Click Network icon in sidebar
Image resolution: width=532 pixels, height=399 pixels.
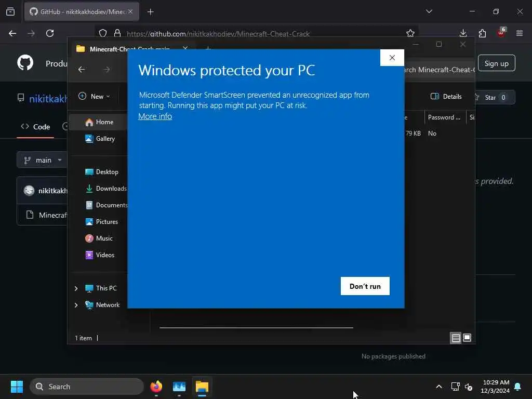(x=89, y=304)
